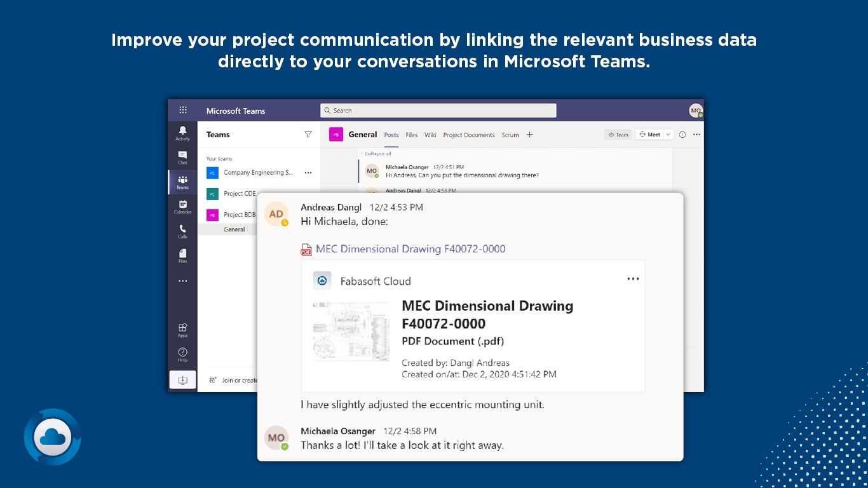Screen dimensions: 868x488
Task: Click the Join or create team link
Action: (x=240, y=380)
